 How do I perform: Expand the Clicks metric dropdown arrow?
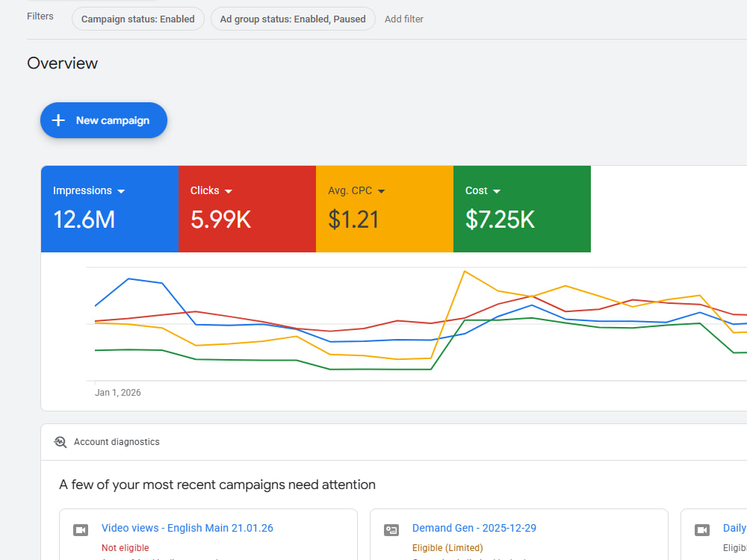[228, 191]
